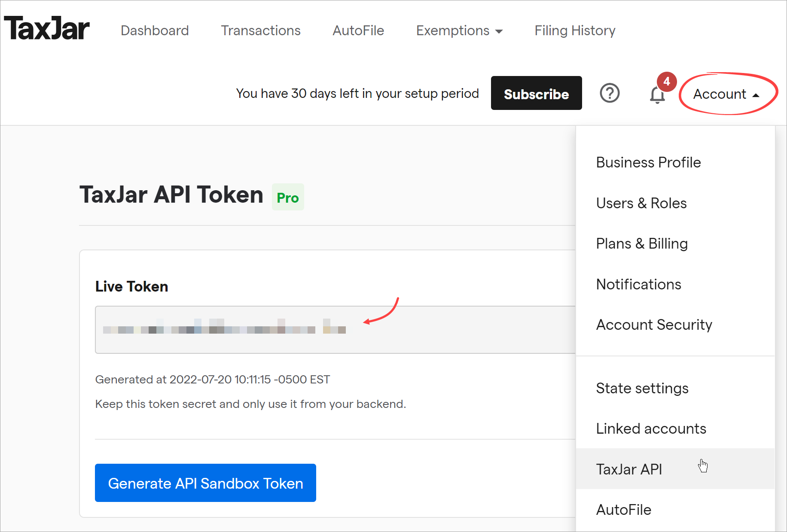Click the Live Token field
Screen dimensions: 787x532
click(x=335, y=330)
